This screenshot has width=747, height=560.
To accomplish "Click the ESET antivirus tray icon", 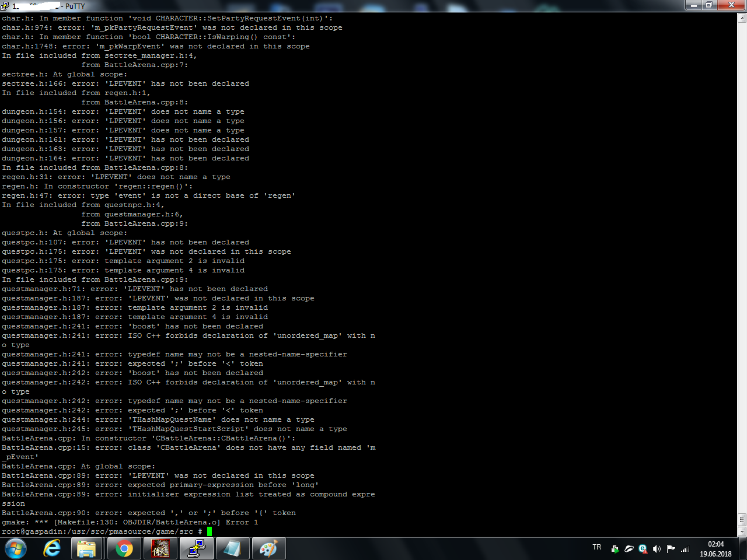I will click(643, 549).
